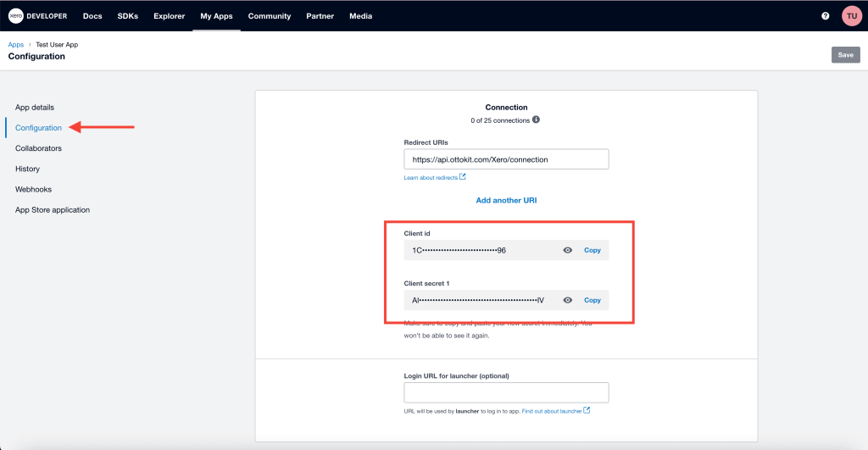868x450 pixels.
Task: Open the Community nav item
Action: point(270,16)
